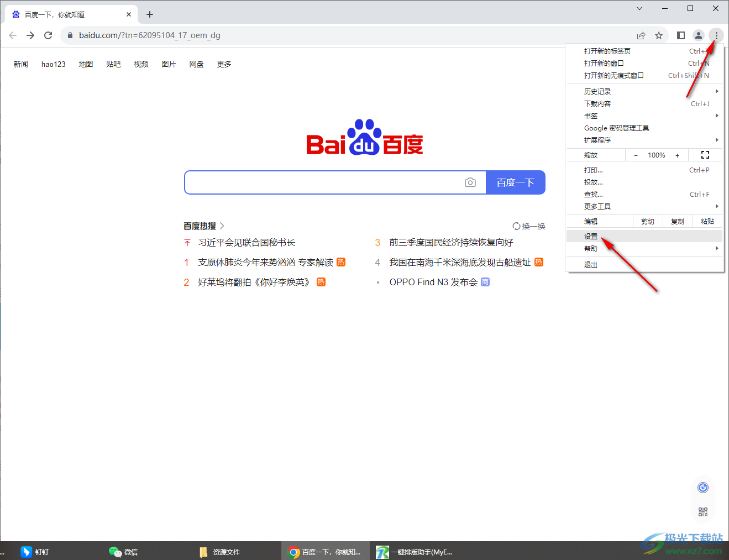Increase zoom with plus button
The width and height of the screenshot is (729, 560).
pos(677,155)
